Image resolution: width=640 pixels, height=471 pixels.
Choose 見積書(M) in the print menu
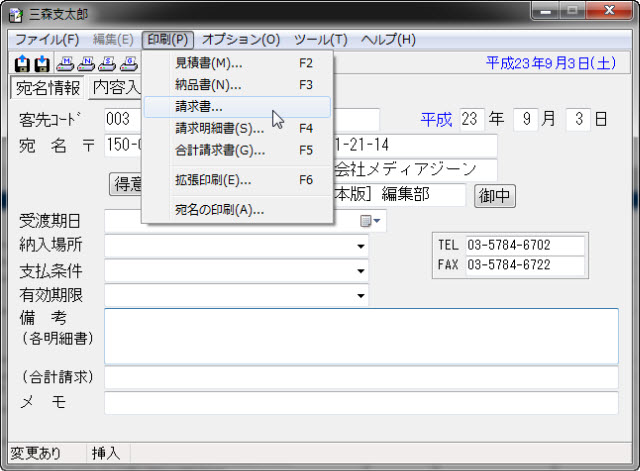pos(208,62)
